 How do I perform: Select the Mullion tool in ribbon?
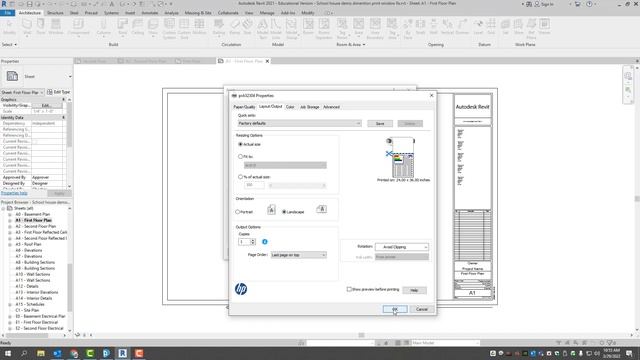click(x=199, y=27)
